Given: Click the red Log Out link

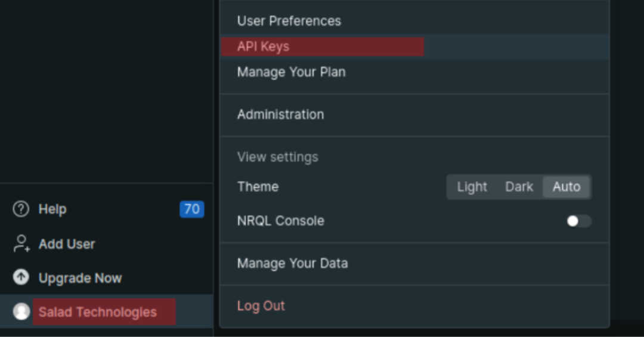Looking at the screenshot, I should 261,306.
